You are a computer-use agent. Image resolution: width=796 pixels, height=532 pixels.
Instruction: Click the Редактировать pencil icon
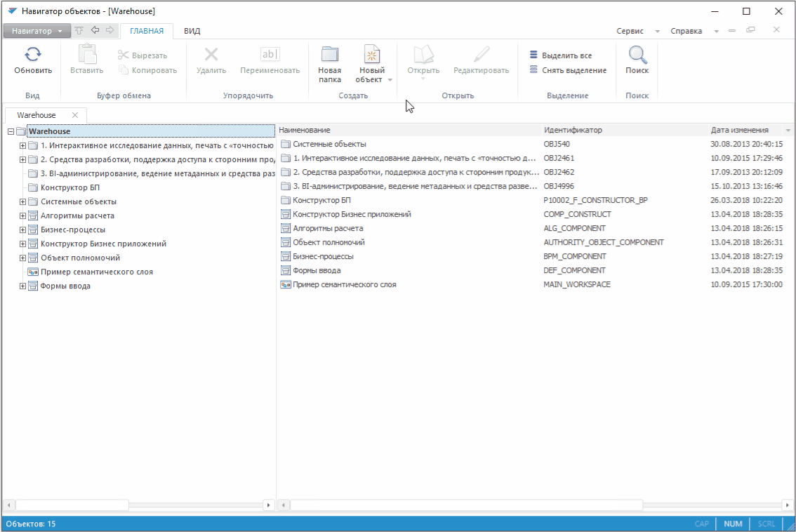coord(482,54)
